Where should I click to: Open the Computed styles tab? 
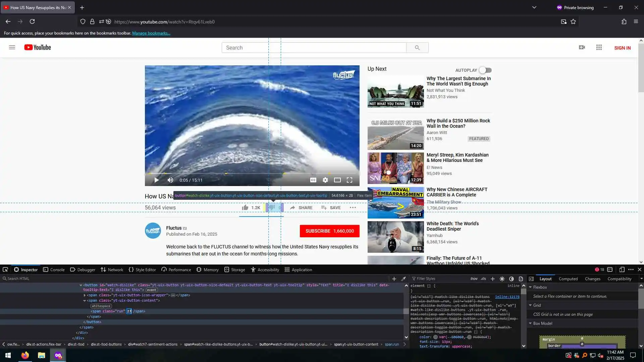(x=568, y=279)
